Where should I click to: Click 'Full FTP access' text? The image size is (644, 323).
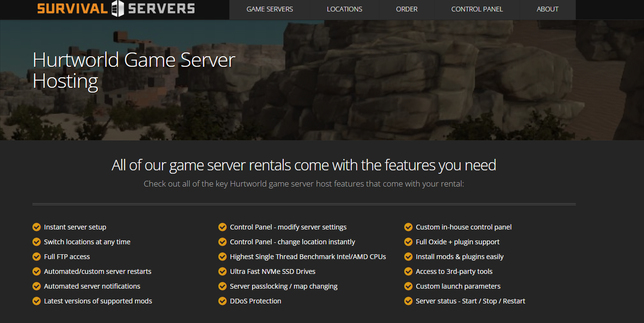(x=67, y=257)
